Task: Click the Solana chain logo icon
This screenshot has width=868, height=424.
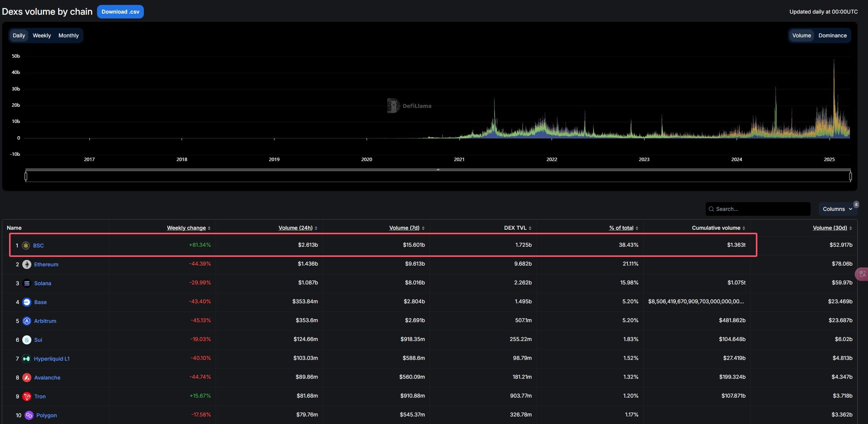Action: (27, 283)
